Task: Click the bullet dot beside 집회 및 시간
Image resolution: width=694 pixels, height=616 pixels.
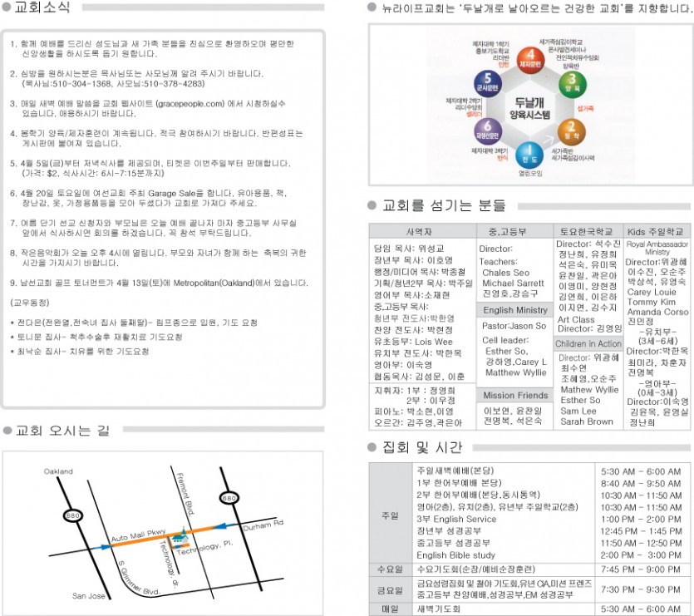Action: point(372,447)
